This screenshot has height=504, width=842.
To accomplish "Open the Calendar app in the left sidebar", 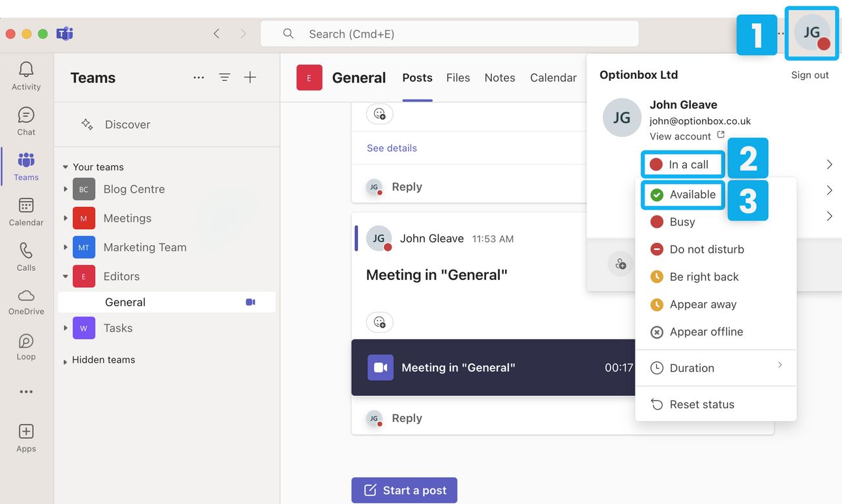I will tap(26, 212).
